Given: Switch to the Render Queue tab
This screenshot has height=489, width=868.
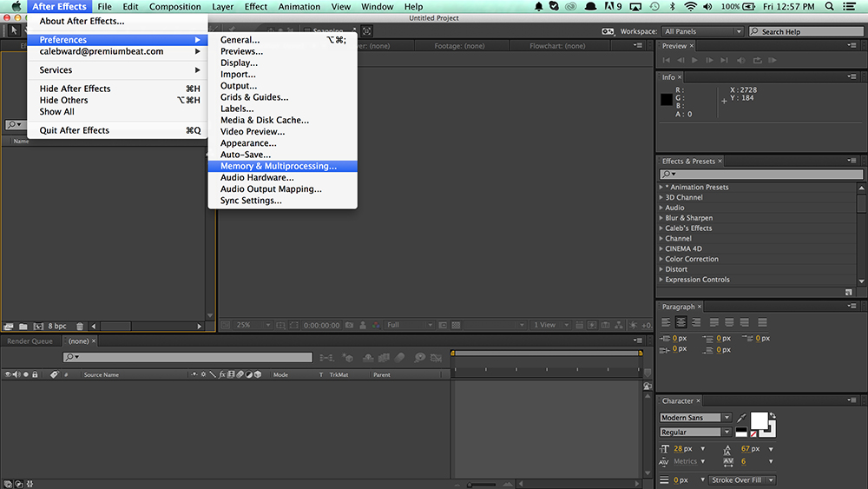Looking at the screenshot, I should click(x=30, y=341).
